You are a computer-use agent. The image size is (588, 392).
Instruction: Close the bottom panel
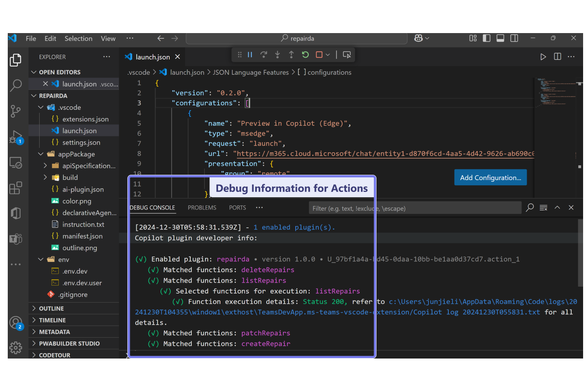pos(571,207)
